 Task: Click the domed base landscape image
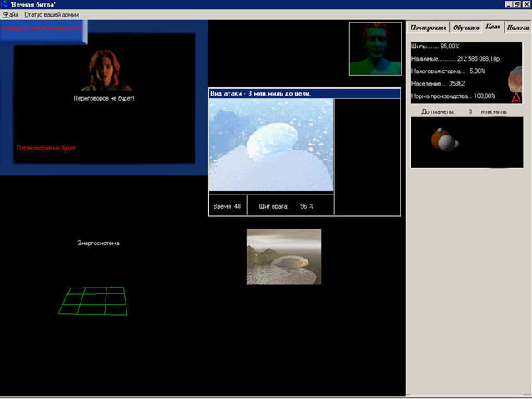pyautogui.click(x=283, y=257)
